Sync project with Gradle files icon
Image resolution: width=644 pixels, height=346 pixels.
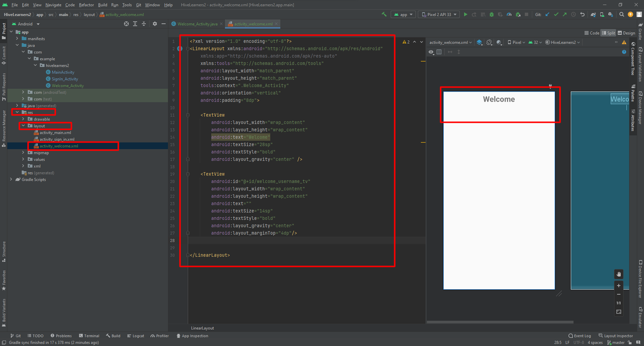[x=593, y=15]
